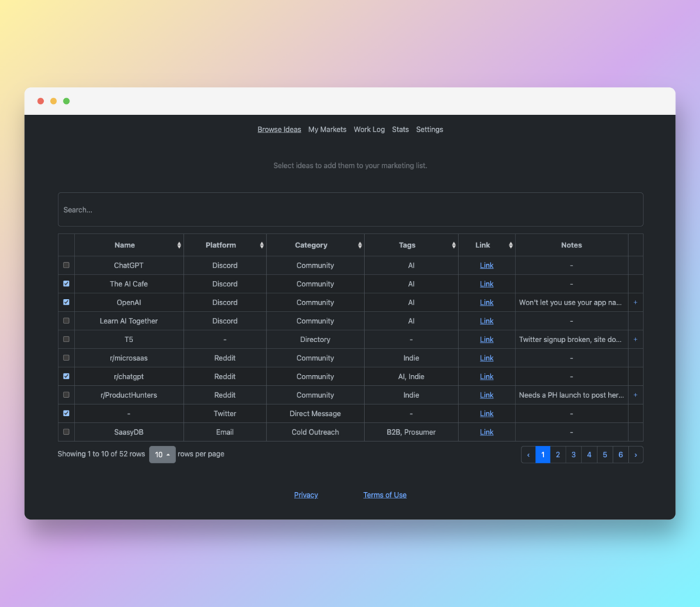Uncheck the r/chatgpt row checkbox

66,376
